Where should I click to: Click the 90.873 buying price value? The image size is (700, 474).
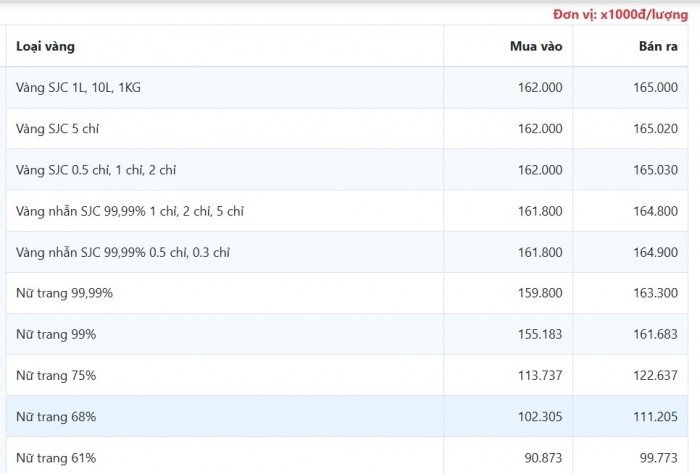543,458
